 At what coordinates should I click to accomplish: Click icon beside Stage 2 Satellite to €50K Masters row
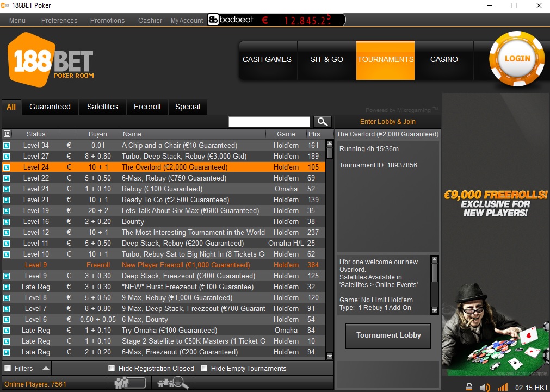[7, 341]
